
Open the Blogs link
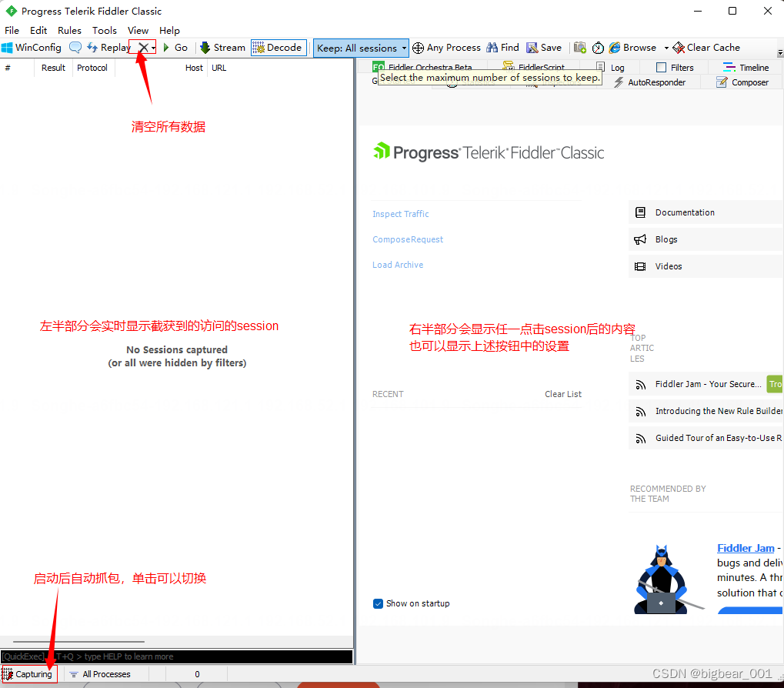tap(706, 239)
